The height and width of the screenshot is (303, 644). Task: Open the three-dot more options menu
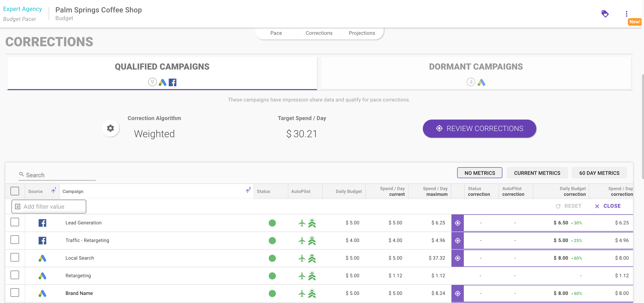coord(626,14)
